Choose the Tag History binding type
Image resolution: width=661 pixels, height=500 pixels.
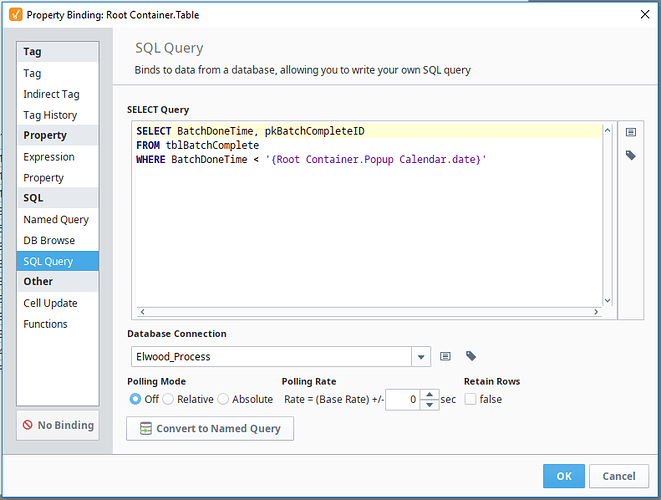click(50, 115)
